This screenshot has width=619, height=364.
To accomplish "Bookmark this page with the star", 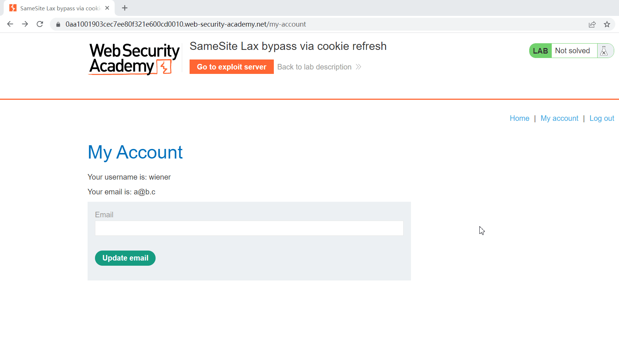I will click(x=607, y=24).
